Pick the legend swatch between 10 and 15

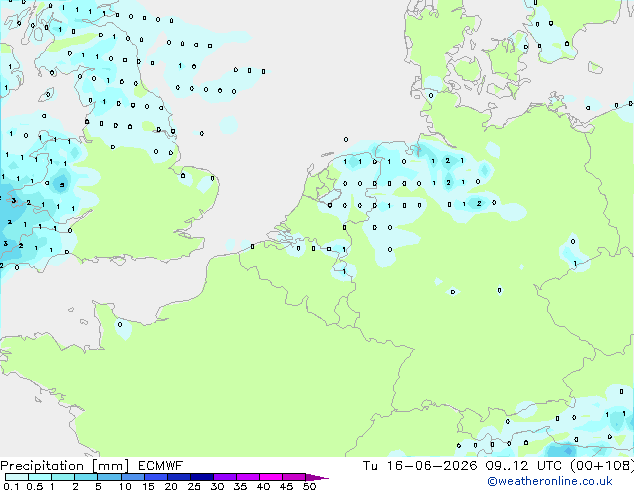point(132,477)
